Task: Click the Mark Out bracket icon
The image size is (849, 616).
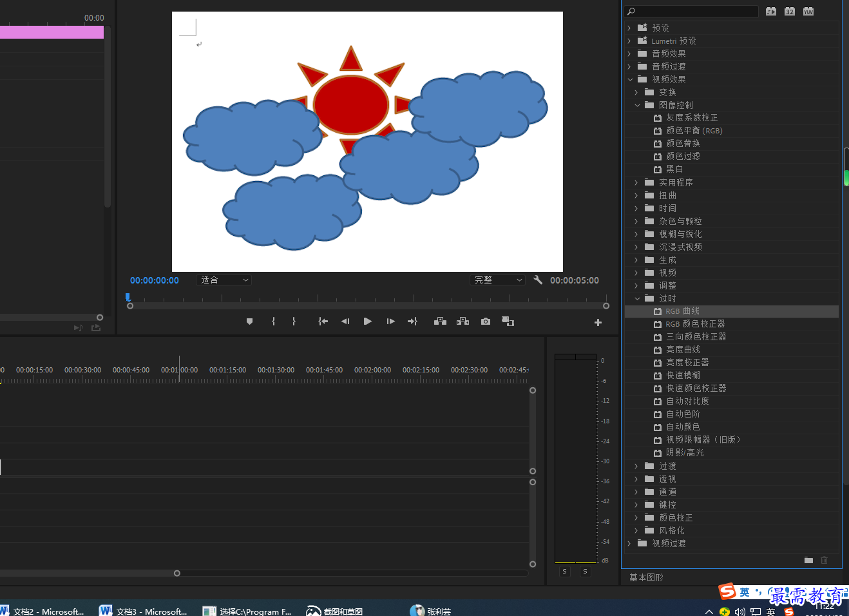Action: 294,322
